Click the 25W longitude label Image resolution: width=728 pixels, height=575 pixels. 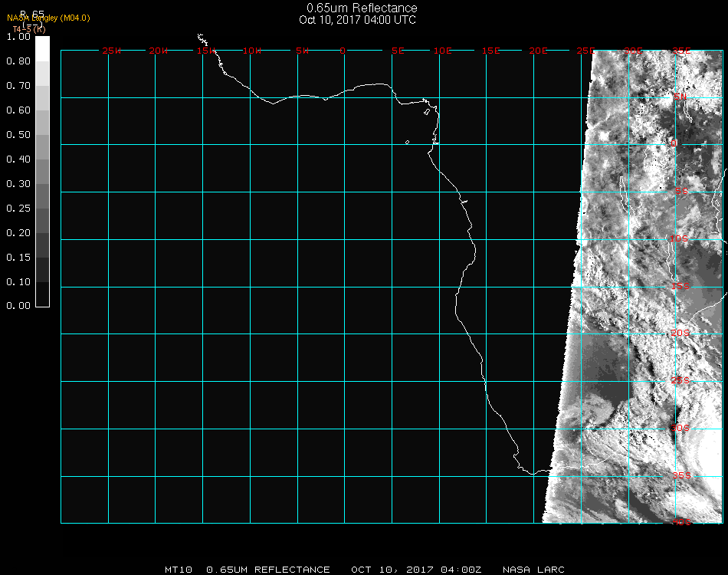(x=112, y=51)
